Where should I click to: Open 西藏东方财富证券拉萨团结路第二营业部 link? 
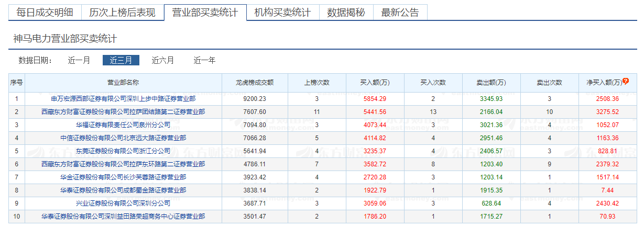click(x=123, y=111)
